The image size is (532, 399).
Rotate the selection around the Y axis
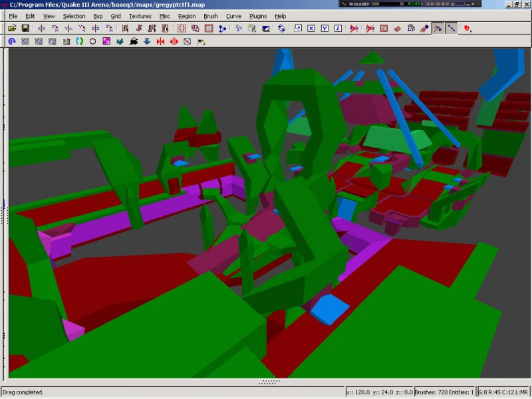coord(82,29)
